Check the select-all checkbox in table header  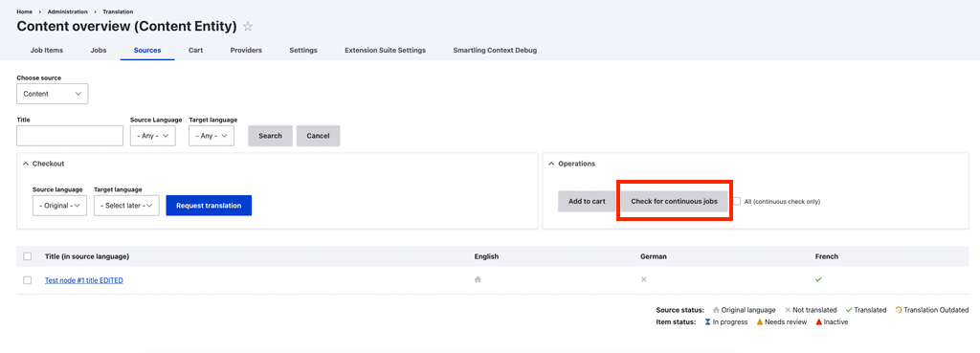27,256
